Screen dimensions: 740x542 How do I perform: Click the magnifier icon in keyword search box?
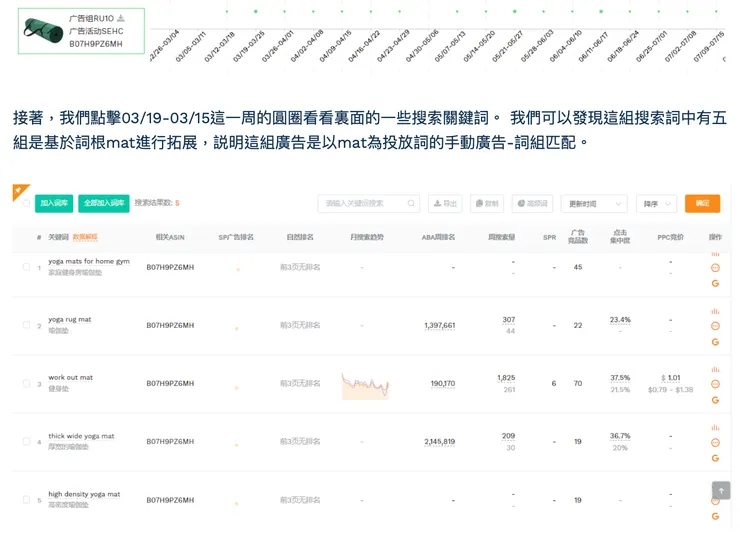point(411,203)
